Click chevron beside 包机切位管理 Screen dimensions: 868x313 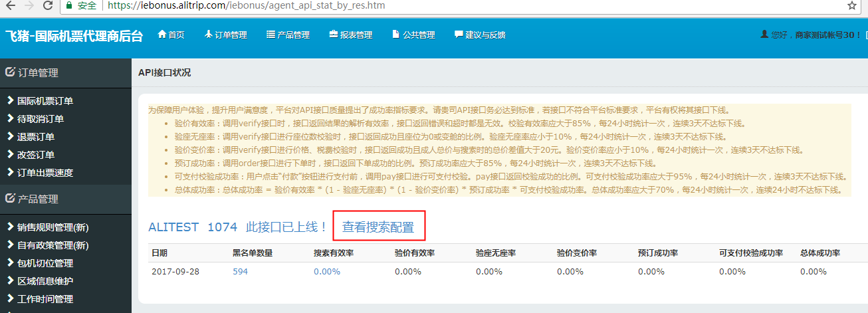coord(10,262)
